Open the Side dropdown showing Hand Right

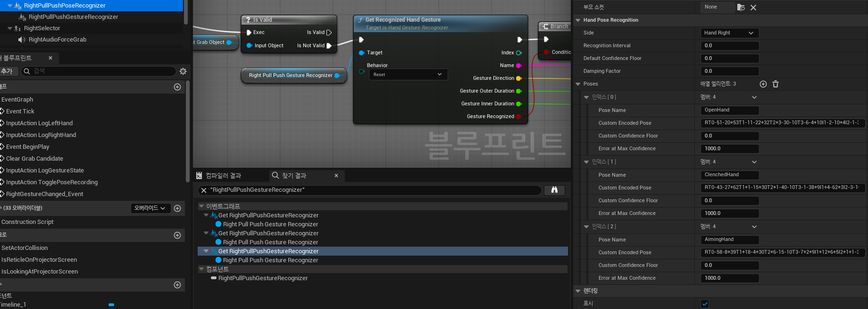(730, 33)
